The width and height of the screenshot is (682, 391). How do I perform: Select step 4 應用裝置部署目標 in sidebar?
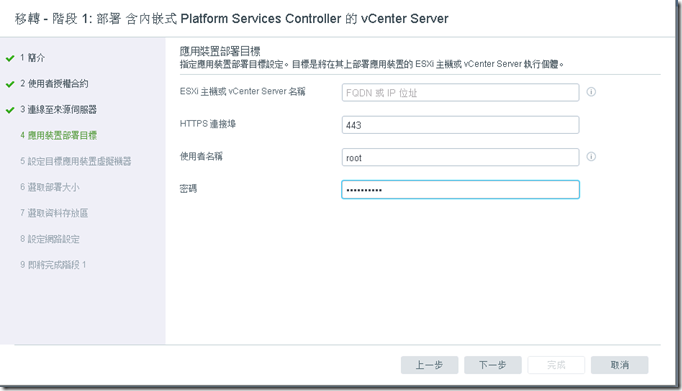(x=58, y=135)
